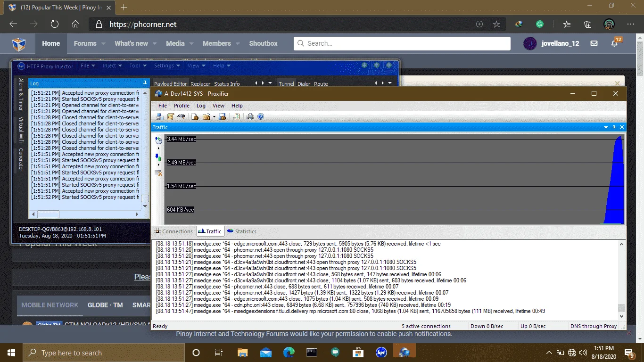The height and width of the screenshot is (362, 644).
Task: Open Proxifier Help menu
Action: click(237, 106)
